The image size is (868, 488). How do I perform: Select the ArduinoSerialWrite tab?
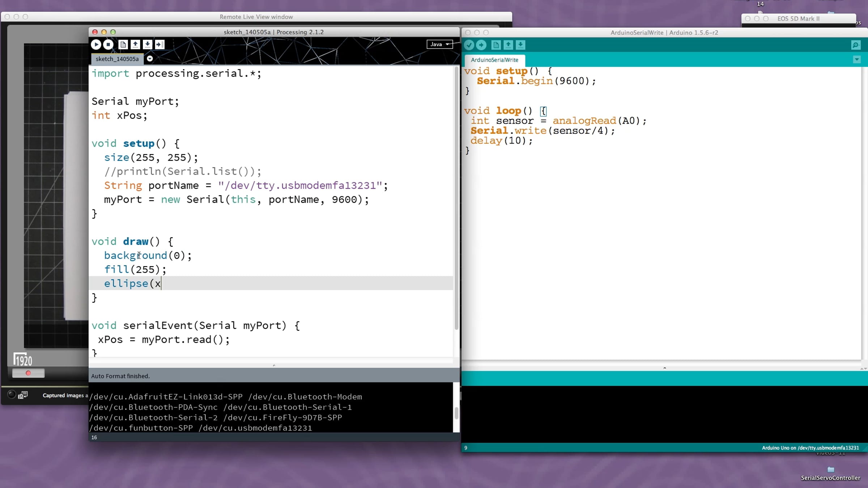pyautogui.click(x=494, y=60)
